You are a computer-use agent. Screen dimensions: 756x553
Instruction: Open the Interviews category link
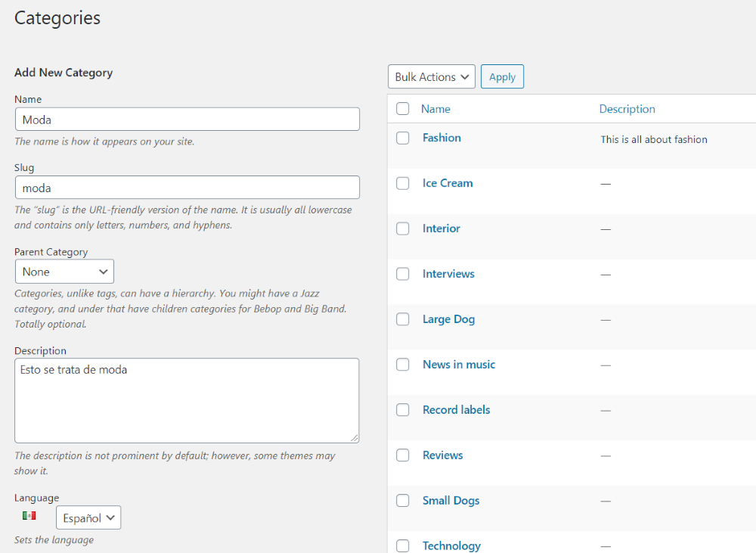(448, 274)
